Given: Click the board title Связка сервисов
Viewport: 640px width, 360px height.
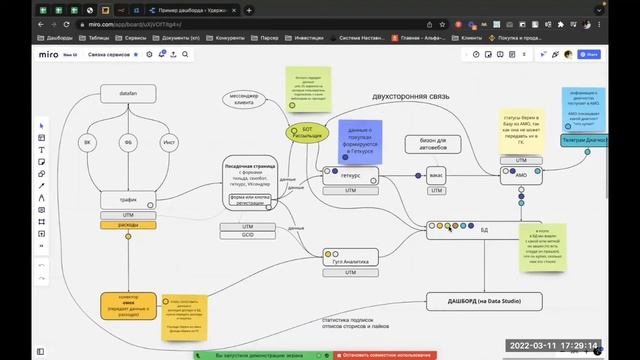Looking at the screenshot, I should (x=109, y=54).
